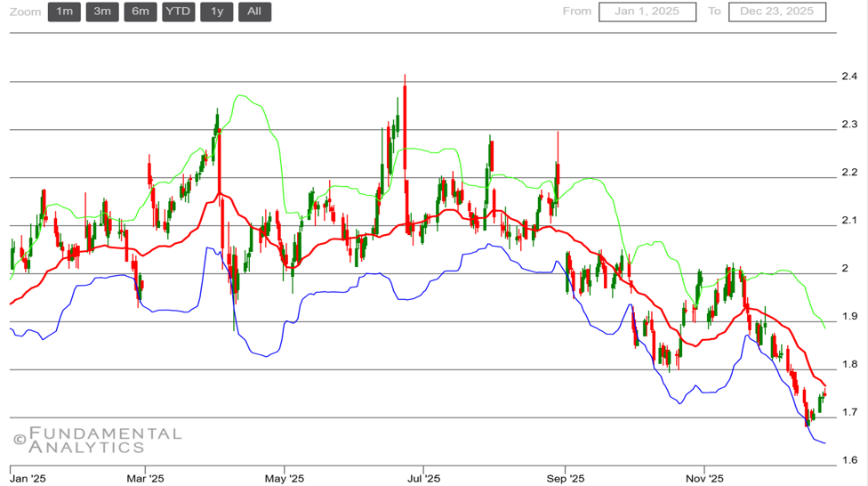Set zoom range to 3m
The height and width of the screenshot is (486, 868).
tap(102, 12)
